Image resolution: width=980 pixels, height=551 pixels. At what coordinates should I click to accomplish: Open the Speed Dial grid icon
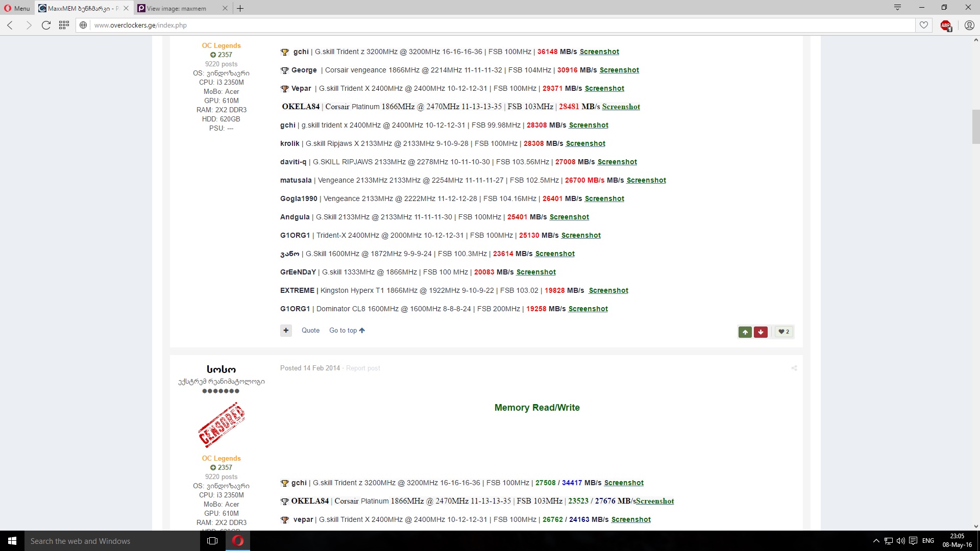coord(64,25)
